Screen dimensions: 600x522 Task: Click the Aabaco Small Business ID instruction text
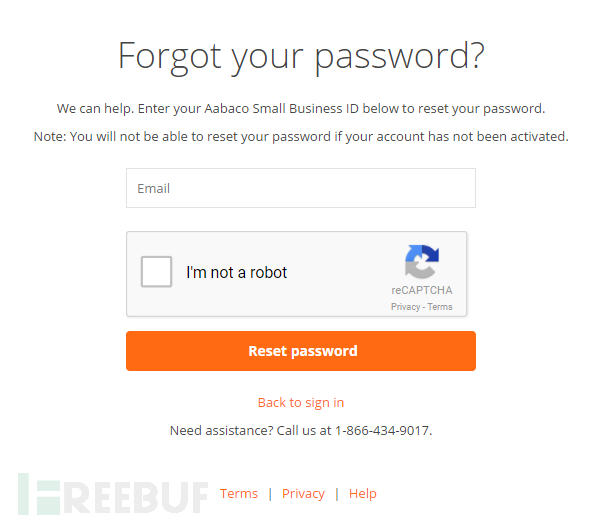pos(301,109)
